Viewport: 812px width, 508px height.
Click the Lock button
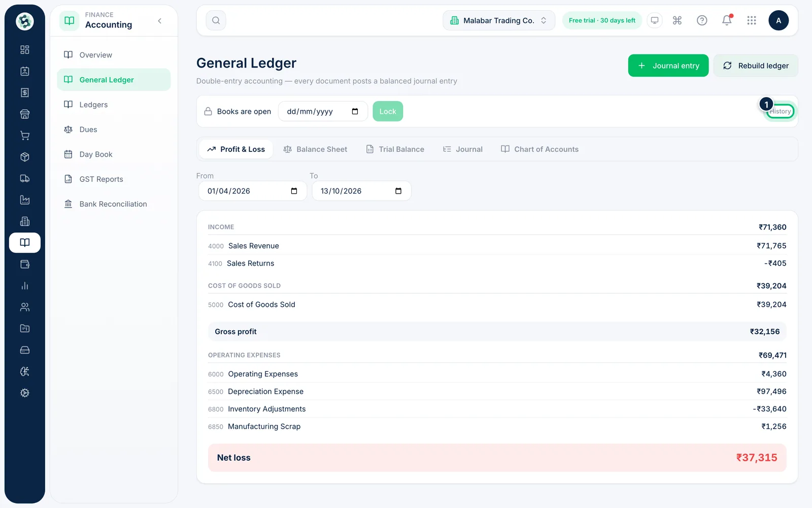(x=388, y=111)
